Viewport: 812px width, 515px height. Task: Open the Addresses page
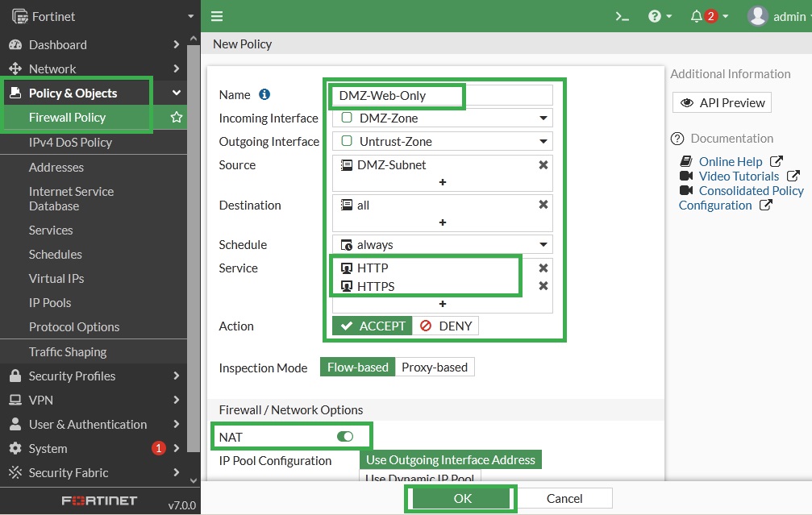(x=56, y=167)
